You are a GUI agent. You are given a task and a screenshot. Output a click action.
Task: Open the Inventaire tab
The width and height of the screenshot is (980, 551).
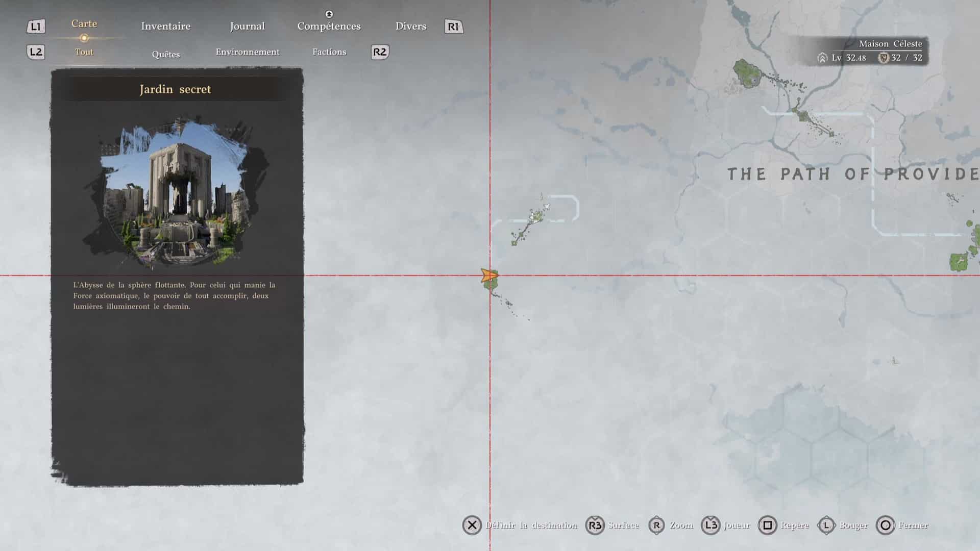point(166,26)
